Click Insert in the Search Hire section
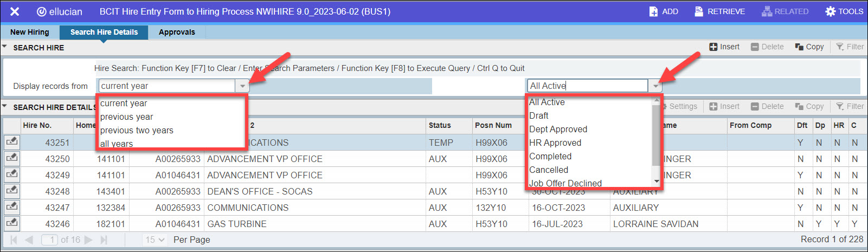 point(724,47)
